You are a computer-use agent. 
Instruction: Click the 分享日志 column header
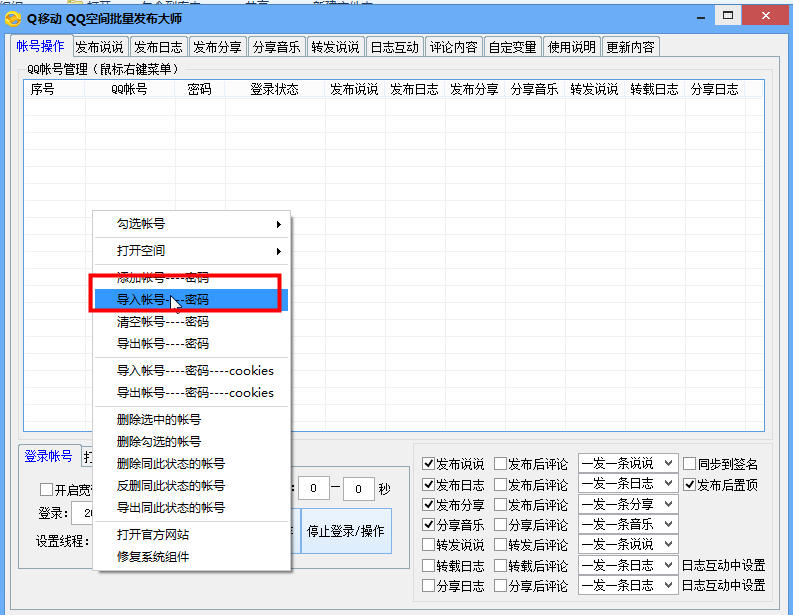715,90
